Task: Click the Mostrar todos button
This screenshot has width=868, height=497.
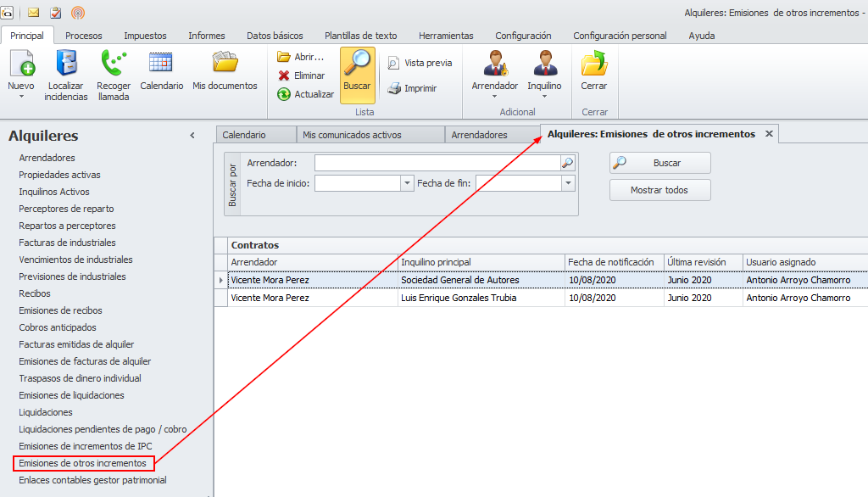Action: click(659, 190)
